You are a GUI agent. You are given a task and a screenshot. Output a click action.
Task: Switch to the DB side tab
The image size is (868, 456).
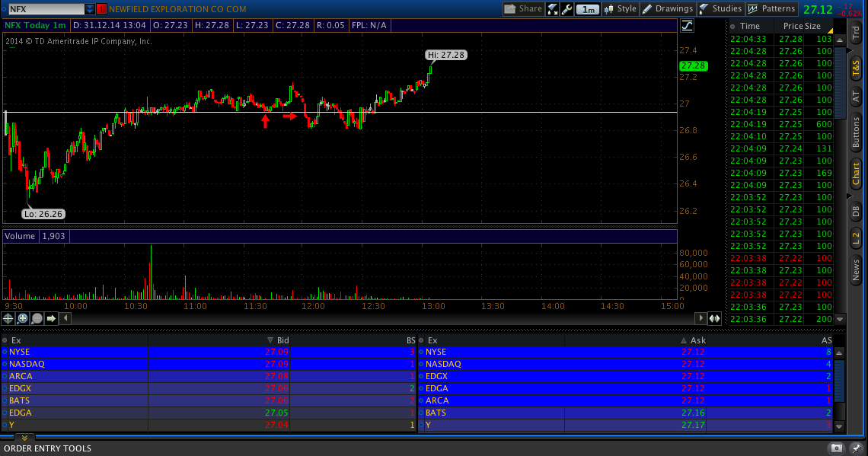point(856,211)
